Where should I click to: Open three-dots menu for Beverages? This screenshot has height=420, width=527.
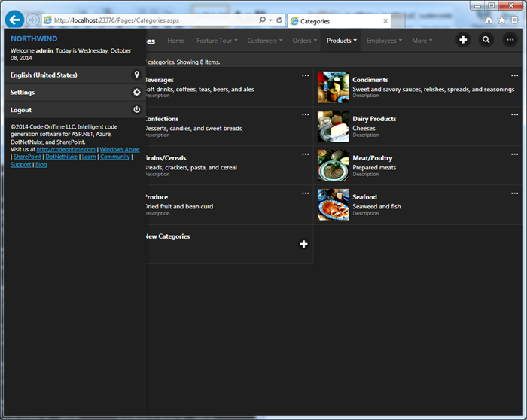pyautogui.click(x=305, y=75)
